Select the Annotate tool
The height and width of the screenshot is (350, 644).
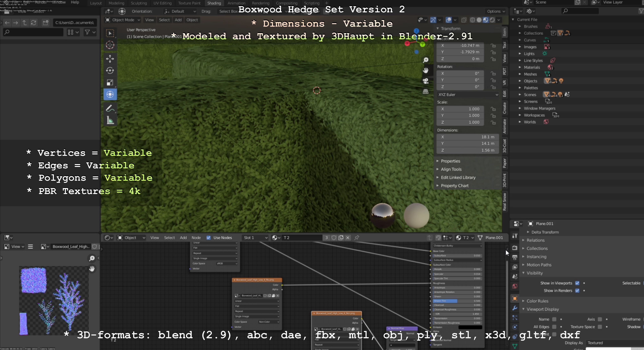coord(110,108)
